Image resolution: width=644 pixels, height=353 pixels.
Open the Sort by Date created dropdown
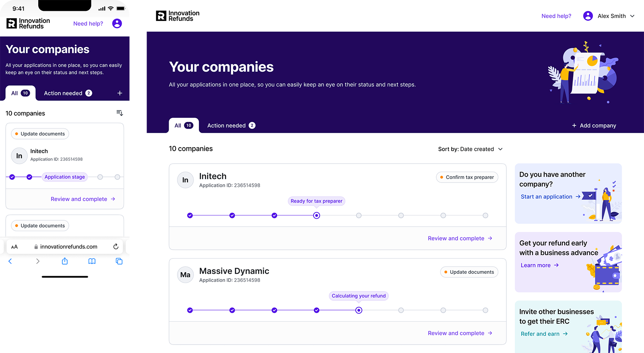tap(470, 149)
